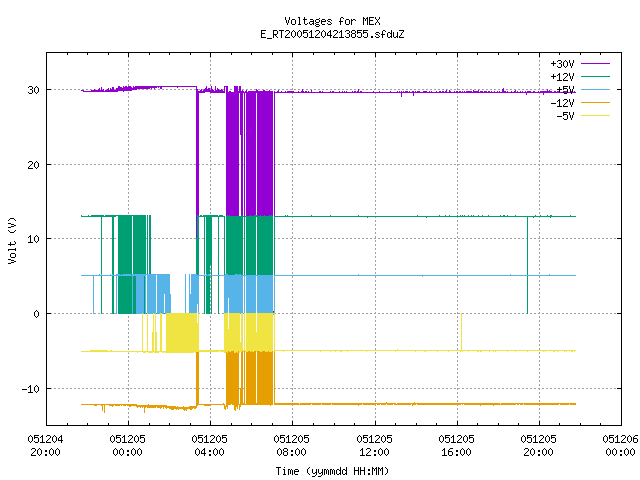Click the x-axis tick label '051205 08:00'
Viewport: 640px width, 480px height.
pos(291,446)
